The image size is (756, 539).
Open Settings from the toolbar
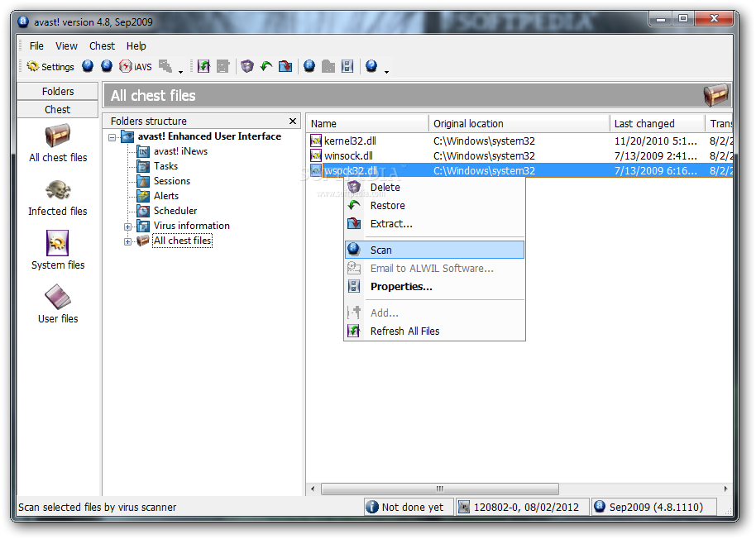click(50, 66)
